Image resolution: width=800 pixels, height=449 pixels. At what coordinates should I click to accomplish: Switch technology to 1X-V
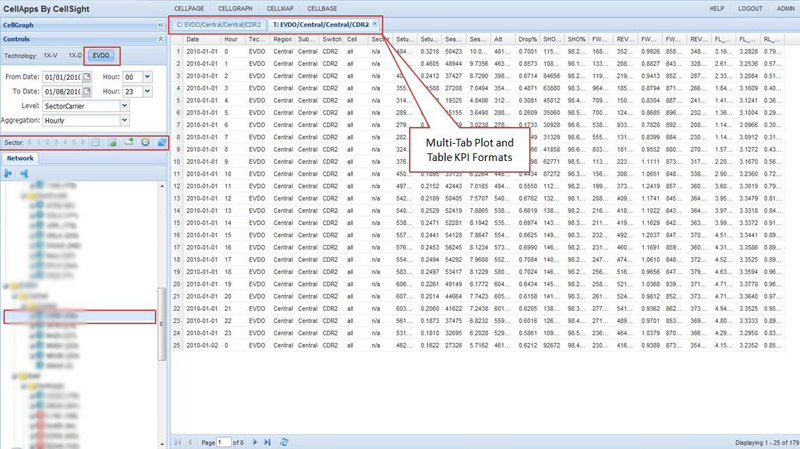[48, 56]
